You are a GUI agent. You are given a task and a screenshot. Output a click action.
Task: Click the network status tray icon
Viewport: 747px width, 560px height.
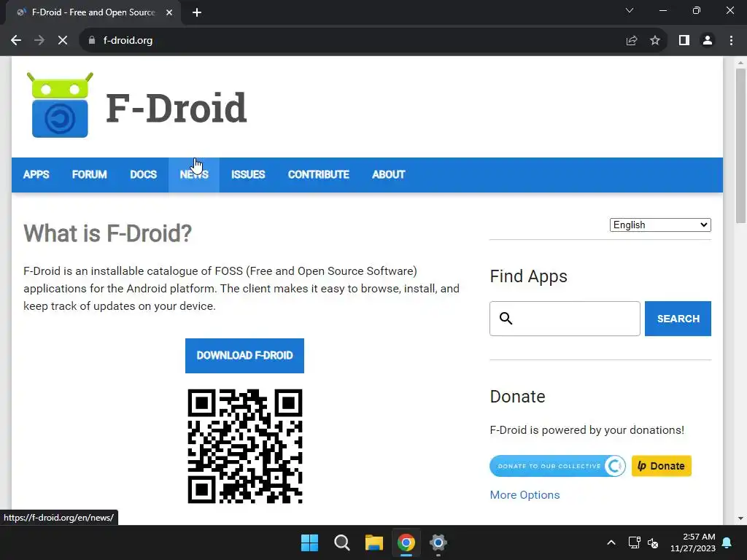(634, 542)
